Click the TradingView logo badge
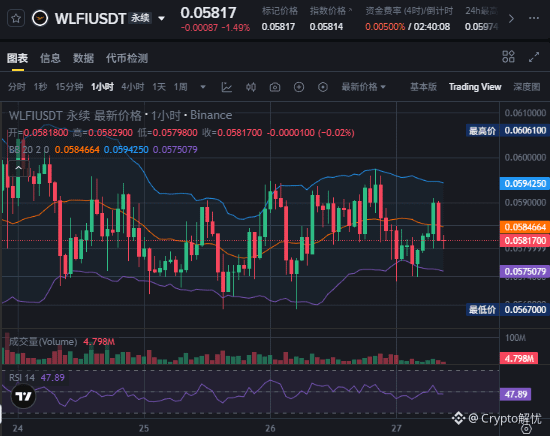Screen dimensions: 550x436 click(x=24, y=396)
